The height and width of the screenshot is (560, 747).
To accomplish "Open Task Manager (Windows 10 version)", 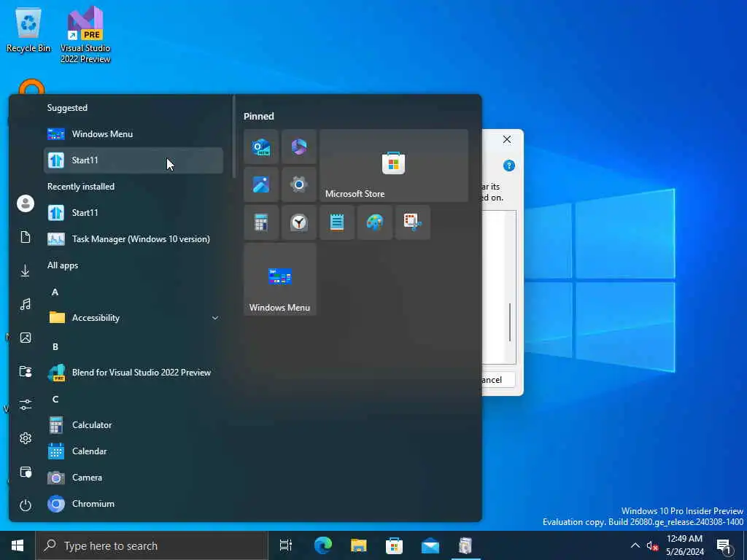I will [133, 238].
